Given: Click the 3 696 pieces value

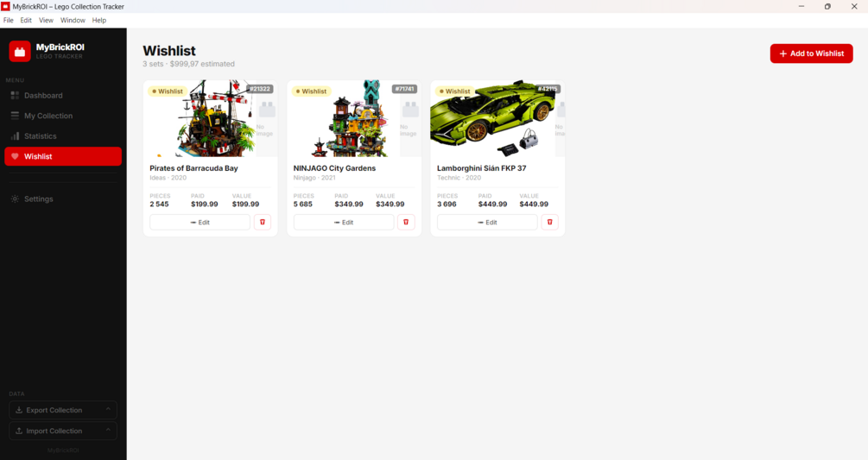Looking at the screenshot, I should [x=447, y=204].
